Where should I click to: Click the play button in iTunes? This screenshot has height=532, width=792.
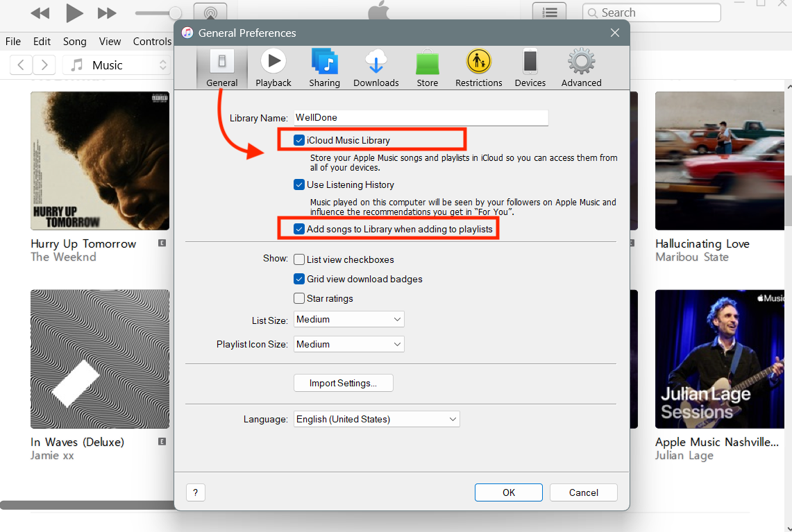(74, 12)
